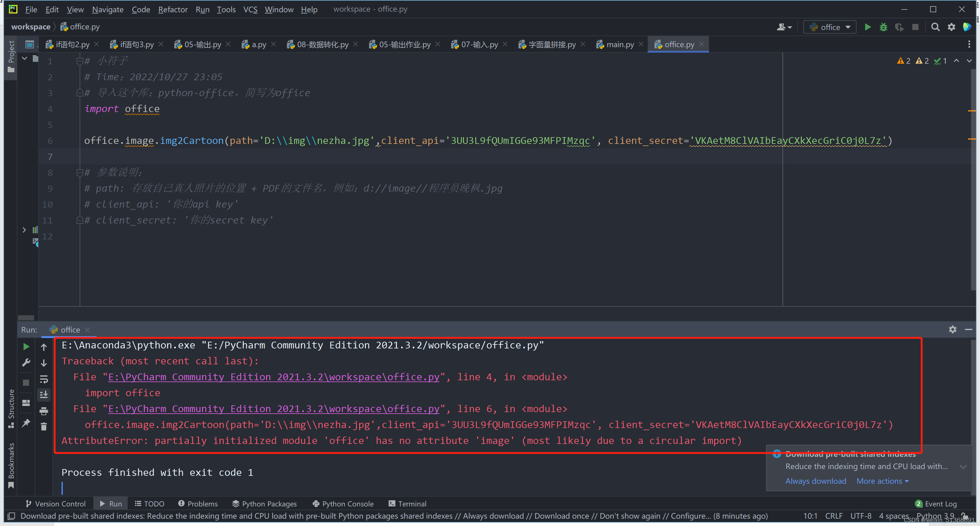Open first office.py traceback file link

[273, 377]
